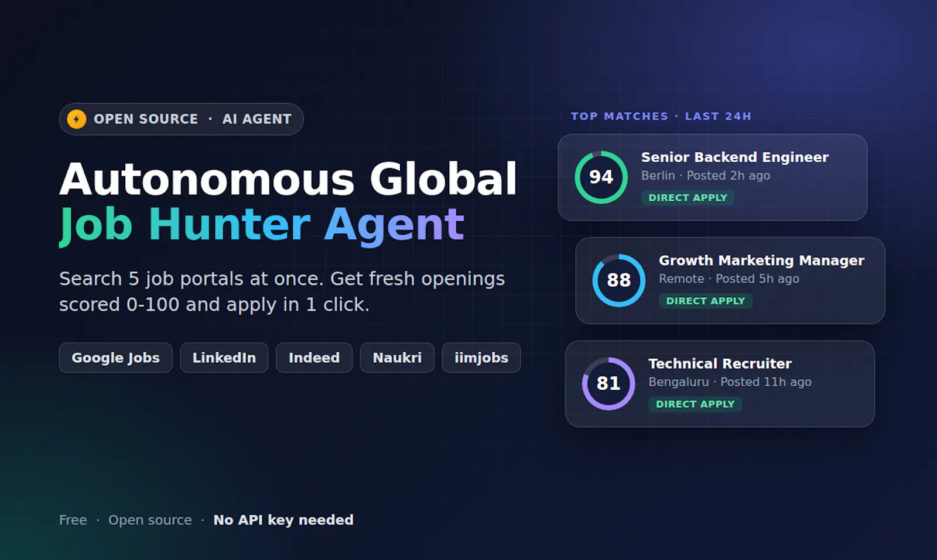Screen dimensions: 937x560
Task: Click the 94 score ring
Action: click(x=601, y=177)
